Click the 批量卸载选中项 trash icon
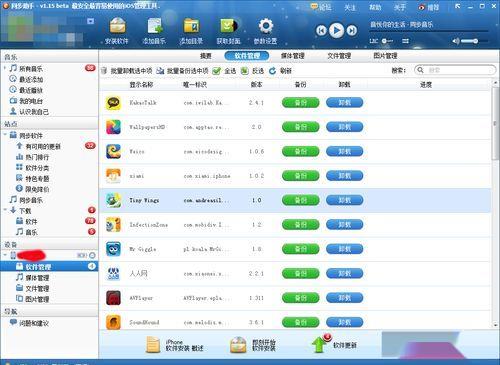 104,71
